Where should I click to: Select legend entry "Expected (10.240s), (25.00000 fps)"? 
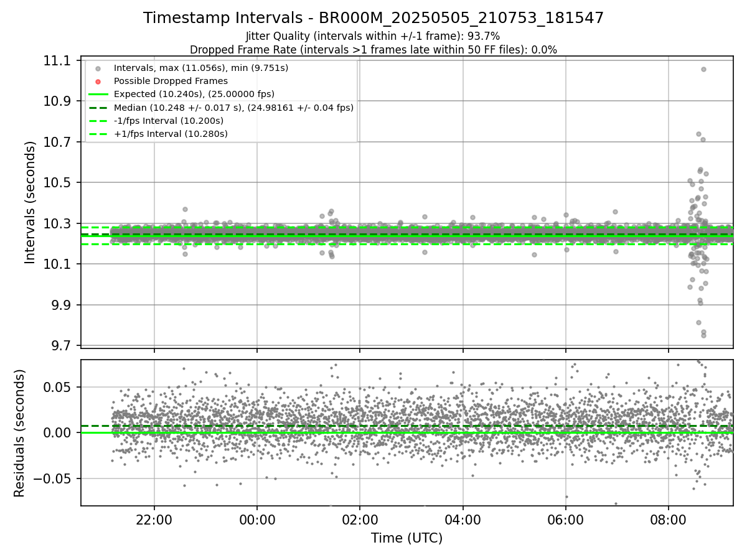click(194, 94)
